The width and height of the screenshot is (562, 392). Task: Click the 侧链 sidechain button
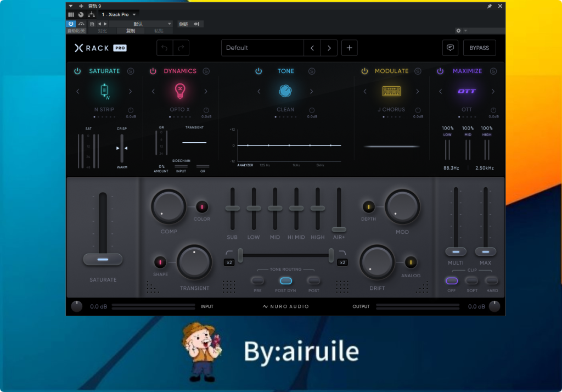pyautogui.click(x=183, y=24)
